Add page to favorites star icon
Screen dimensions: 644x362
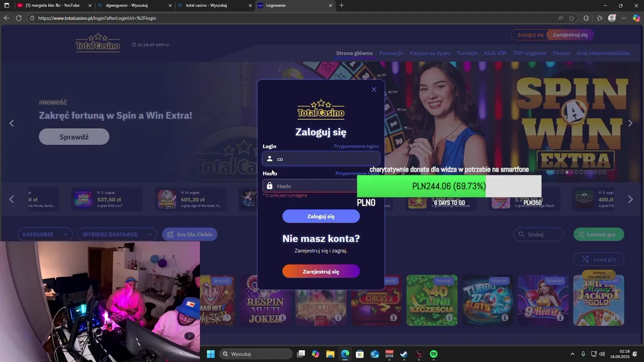click(572, 18)
